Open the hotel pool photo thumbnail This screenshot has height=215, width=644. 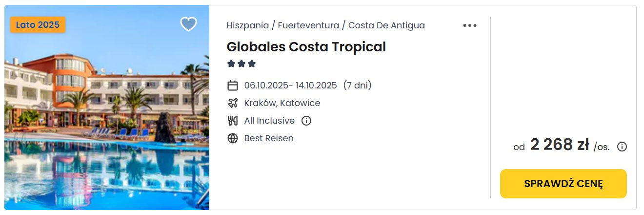(x=107, y=107)
